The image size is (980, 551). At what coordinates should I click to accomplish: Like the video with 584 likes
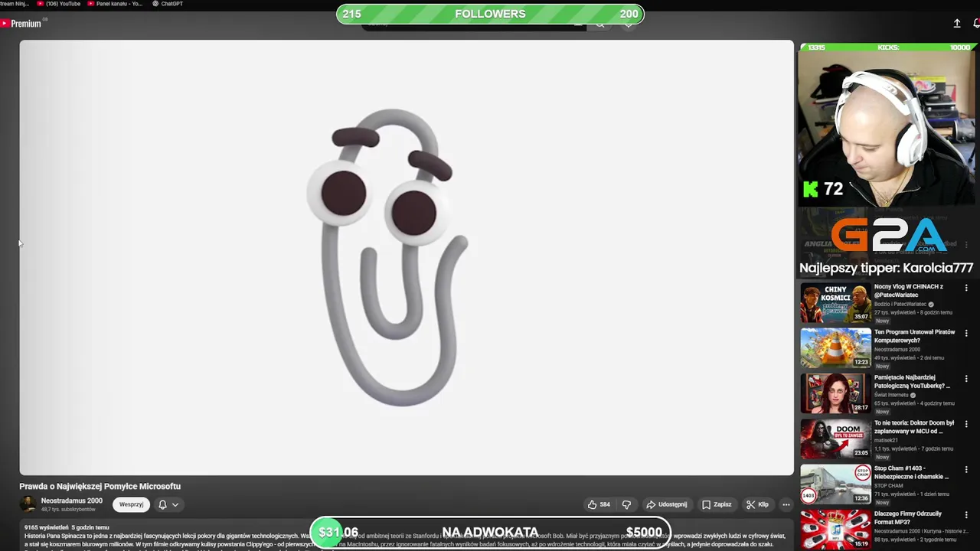599,504
